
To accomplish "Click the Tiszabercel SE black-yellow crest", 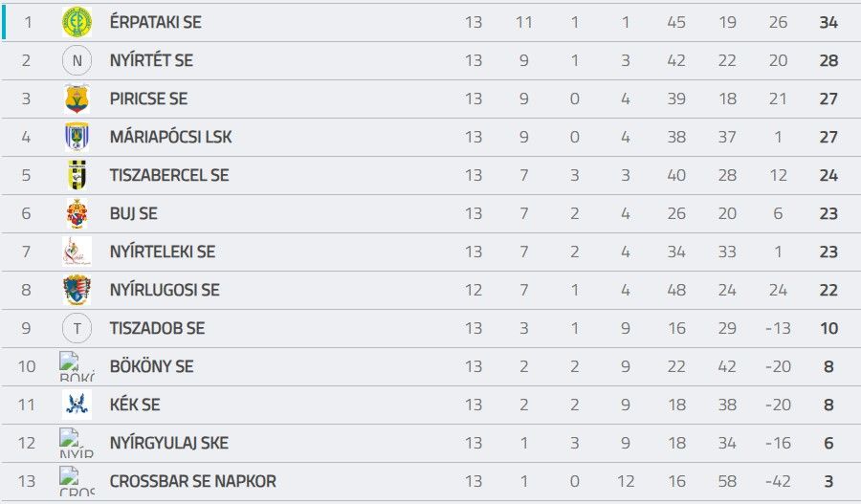I will (77, 175).
